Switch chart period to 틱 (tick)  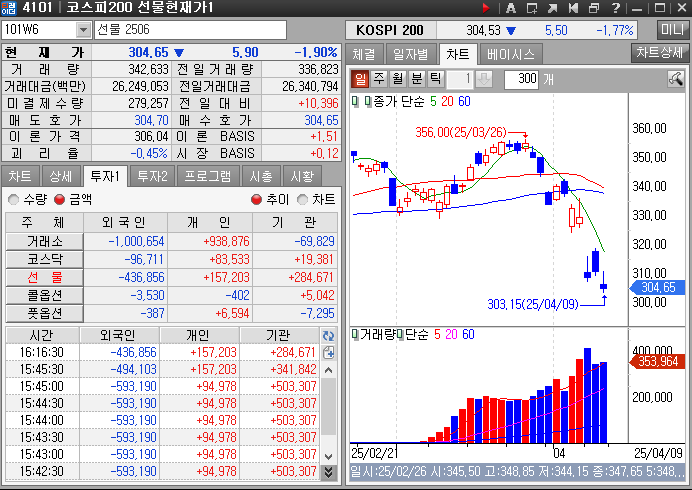pyautogui.click(x=436, y=79)
